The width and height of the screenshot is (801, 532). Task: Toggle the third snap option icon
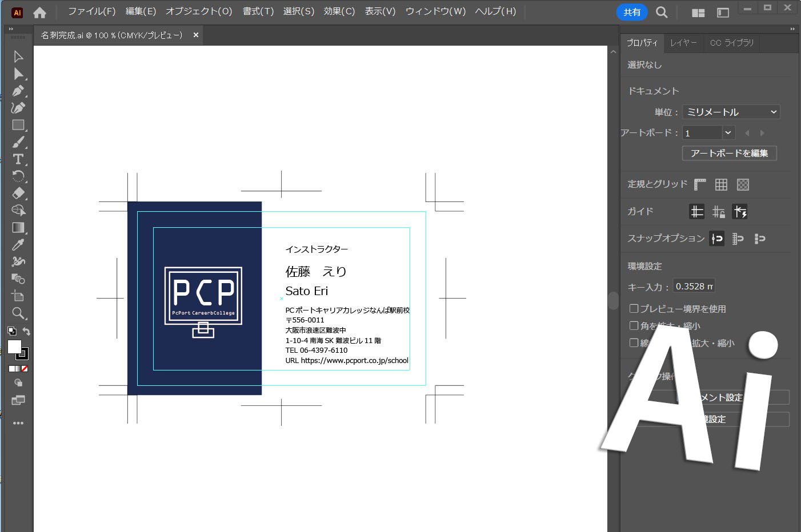point(759,239)
